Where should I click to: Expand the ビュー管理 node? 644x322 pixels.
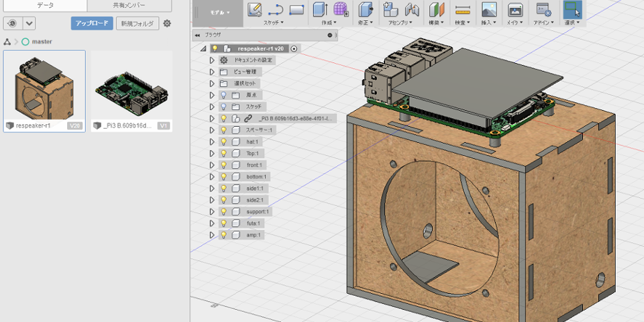tap(212, 72)
